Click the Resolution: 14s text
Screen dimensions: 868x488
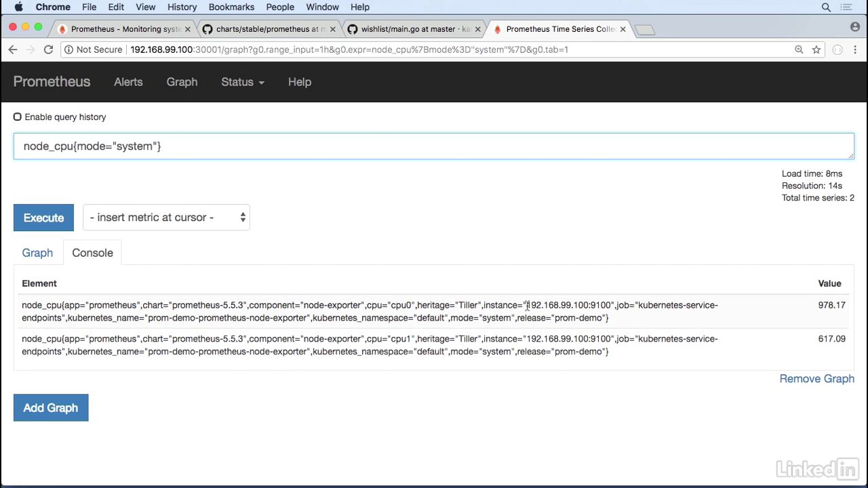pyautogui.click(x=812, y=186)
